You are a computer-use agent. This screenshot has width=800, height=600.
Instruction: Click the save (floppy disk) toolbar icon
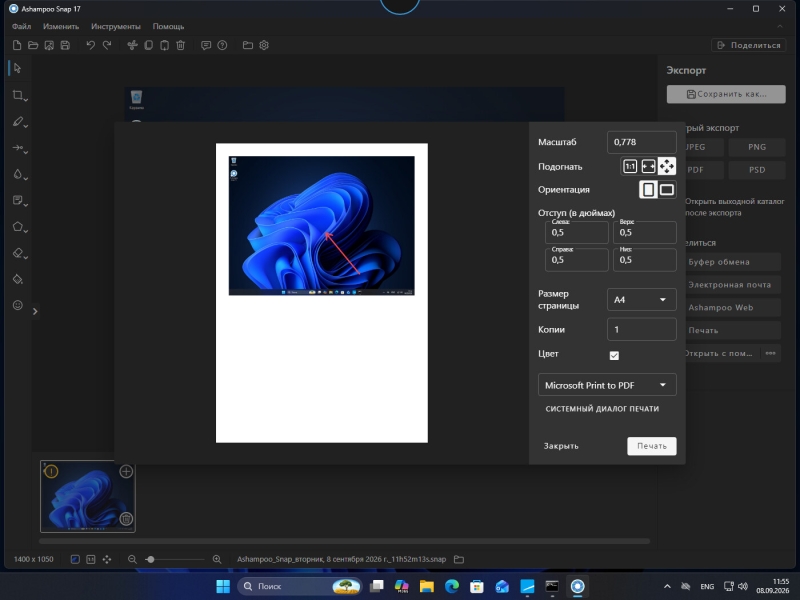click(65, 45)
